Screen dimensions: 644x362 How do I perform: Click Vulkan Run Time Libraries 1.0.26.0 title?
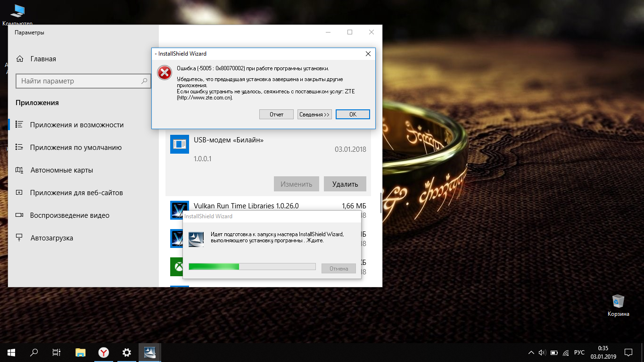pyautogui.click(x=246, y=206)
